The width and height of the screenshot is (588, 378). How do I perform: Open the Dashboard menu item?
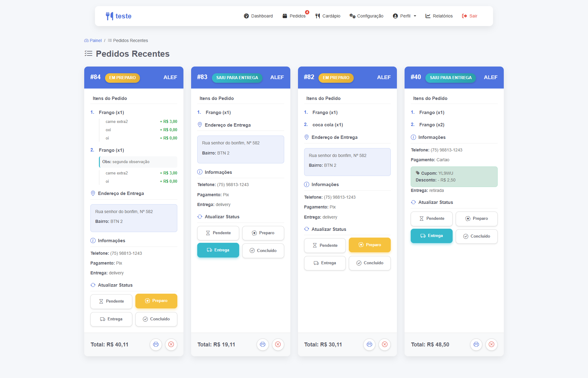258,16
